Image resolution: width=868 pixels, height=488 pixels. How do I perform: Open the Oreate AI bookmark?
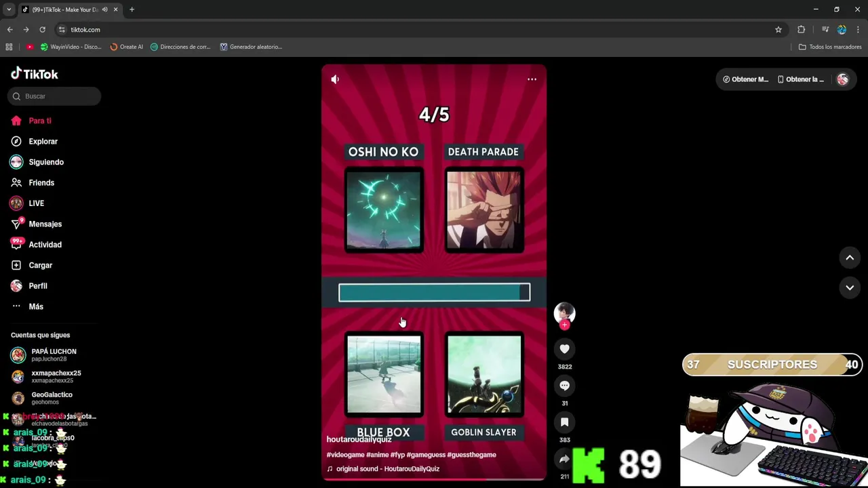point(126,47)
